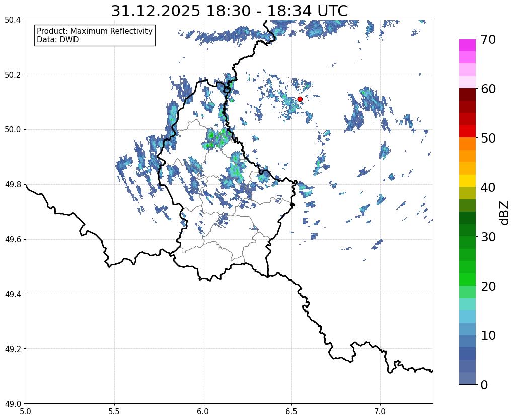515x420 pixels.
Task: Click the latitude tick label 50.4
Action: click(x=13, y=20)
